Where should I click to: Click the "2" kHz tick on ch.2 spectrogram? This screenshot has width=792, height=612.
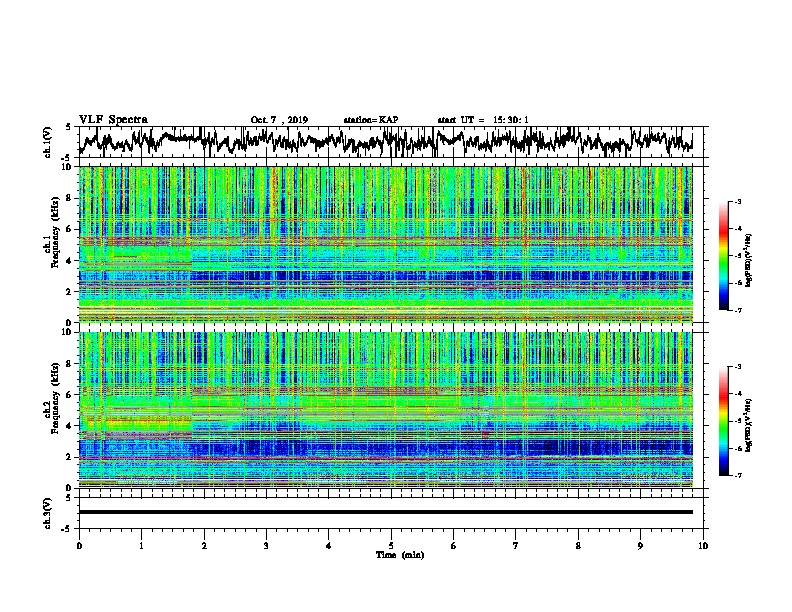[x=71, y=457]
